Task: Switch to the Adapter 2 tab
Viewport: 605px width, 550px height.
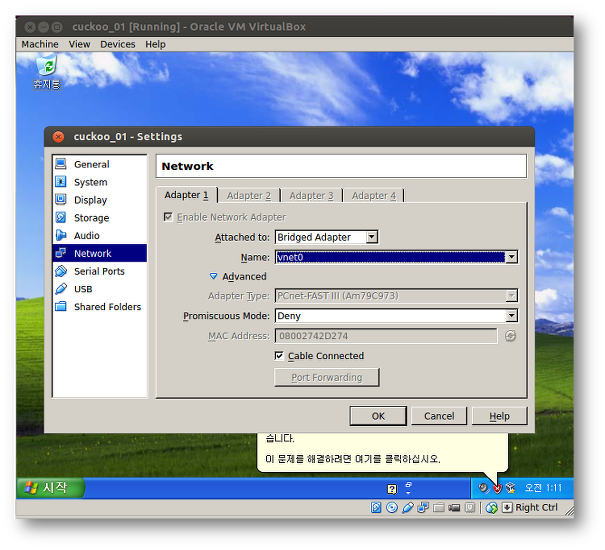Action: pyautogui.click(x=249, y=196)
